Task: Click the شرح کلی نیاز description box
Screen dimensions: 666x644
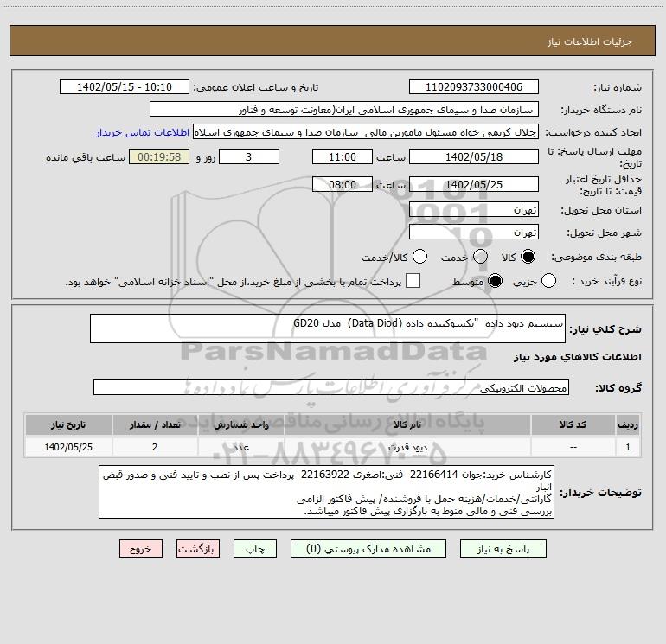Action: pyautogui.click(x=328, y=328)
